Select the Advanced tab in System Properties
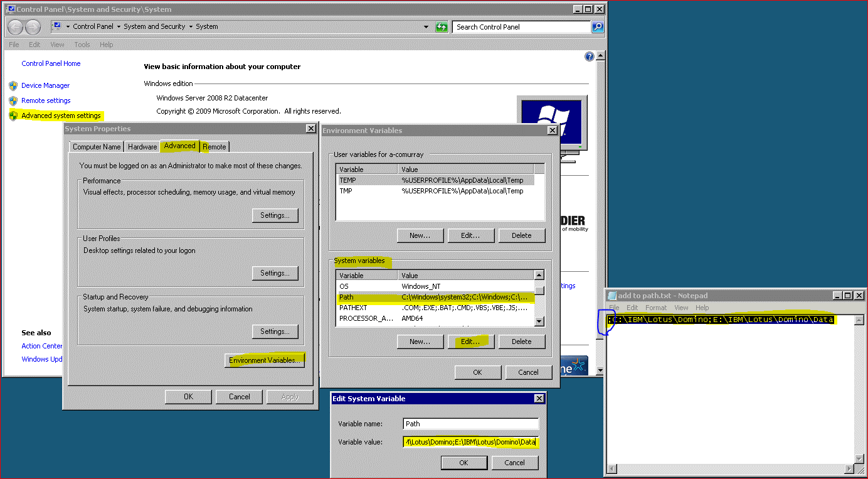The height and width of the screenshot is (479, 868). click(180, 146)
